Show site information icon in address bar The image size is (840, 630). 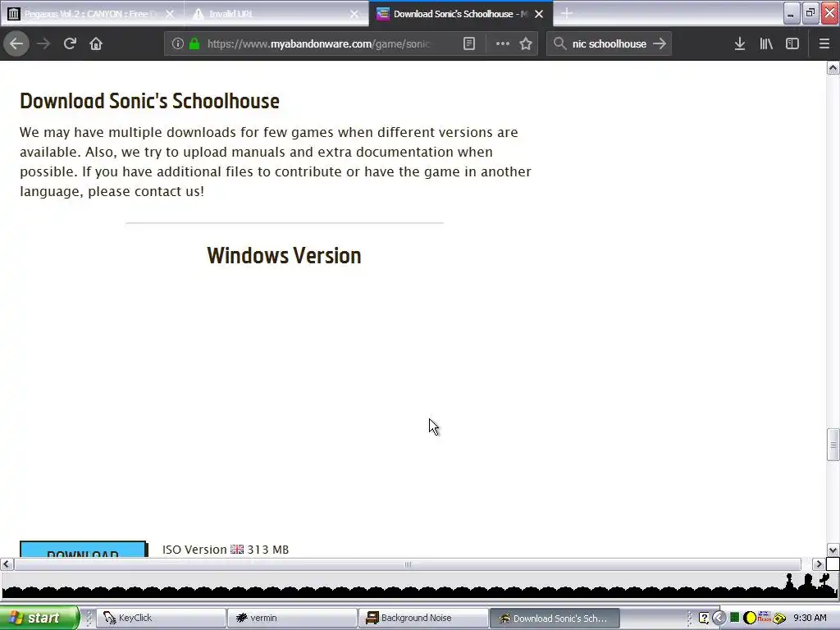177,44
